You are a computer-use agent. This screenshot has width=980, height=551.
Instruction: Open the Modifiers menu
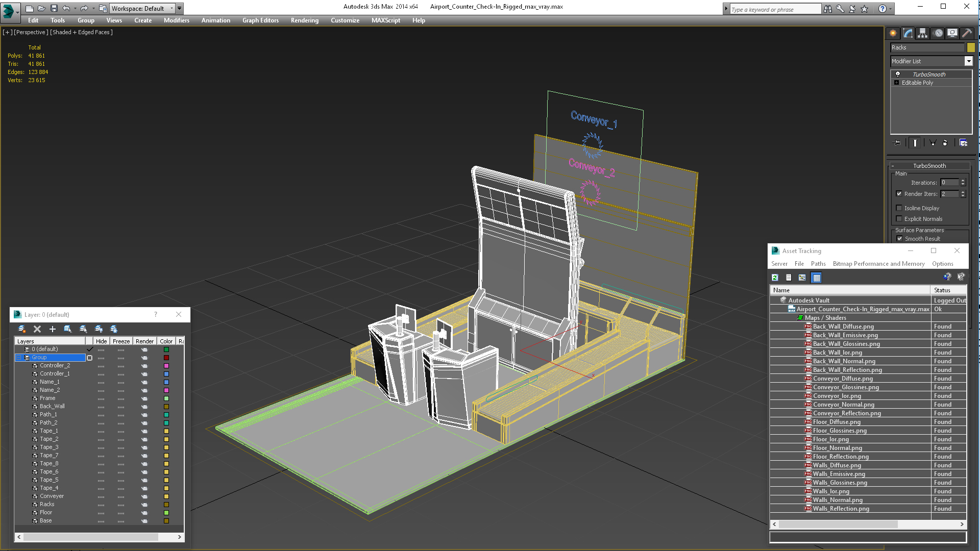[x=176, y=19]
